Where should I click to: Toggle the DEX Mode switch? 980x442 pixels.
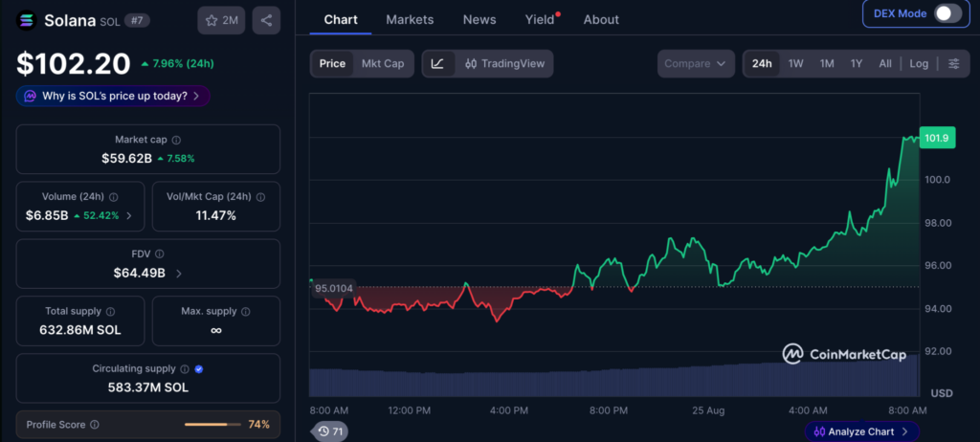(947, 13)
